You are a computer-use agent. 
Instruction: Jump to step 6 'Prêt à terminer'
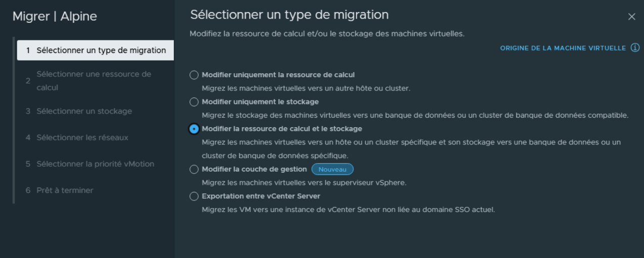point(65,190)
